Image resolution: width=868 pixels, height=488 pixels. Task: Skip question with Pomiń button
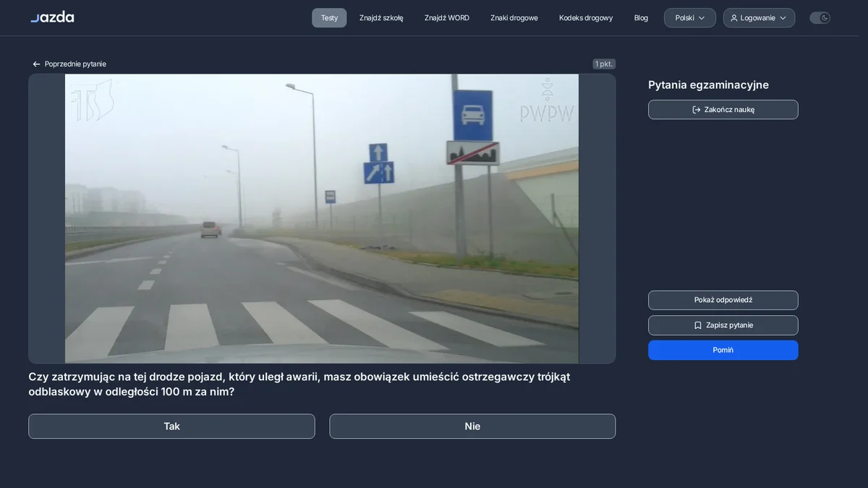click(x=723, y=350)
